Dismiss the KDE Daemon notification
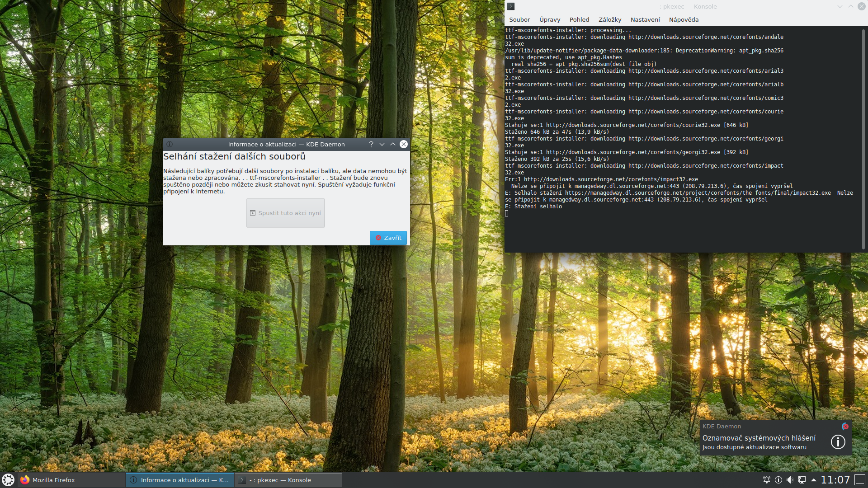Viewport: 868px width, 488px height. (x=845, y=426)
